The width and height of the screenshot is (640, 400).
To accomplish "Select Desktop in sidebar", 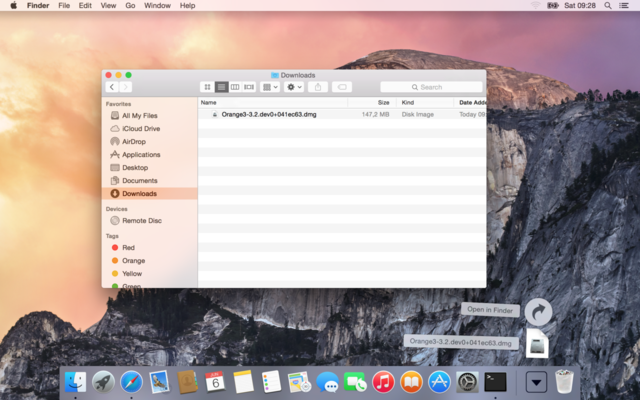I will (x=149, y=168).
